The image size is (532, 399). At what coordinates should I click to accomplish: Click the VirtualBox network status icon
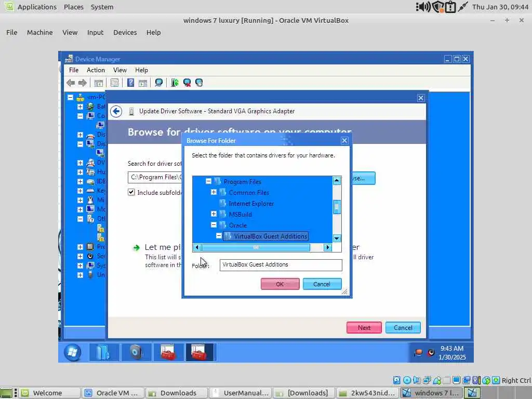point(427,380)
